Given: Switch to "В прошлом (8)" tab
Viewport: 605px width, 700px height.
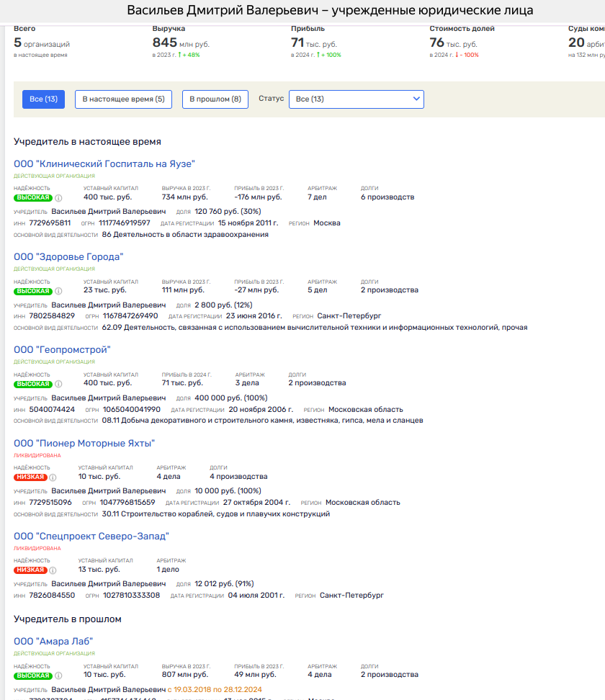Looking at the screenshot, I should tap(215, 99).
